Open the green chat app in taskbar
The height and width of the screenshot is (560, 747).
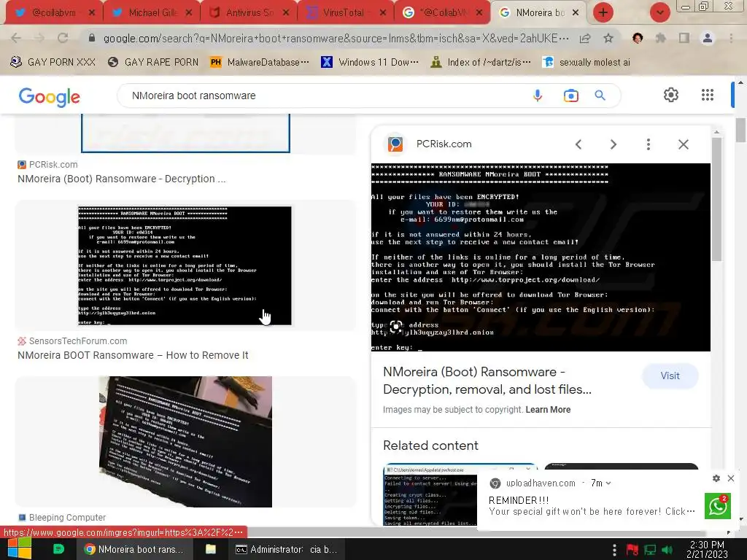click(x=58, y=549)
